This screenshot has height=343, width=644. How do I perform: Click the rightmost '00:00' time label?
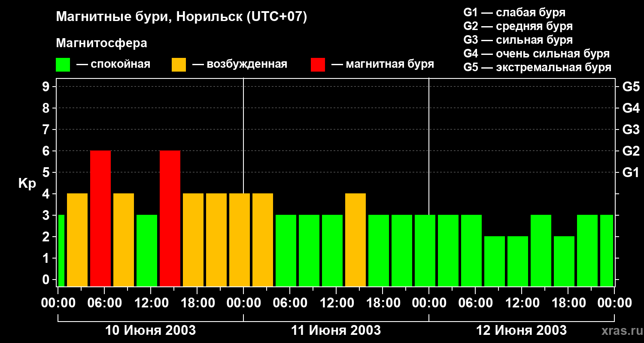pyautogui.click(x=614, y=303)
